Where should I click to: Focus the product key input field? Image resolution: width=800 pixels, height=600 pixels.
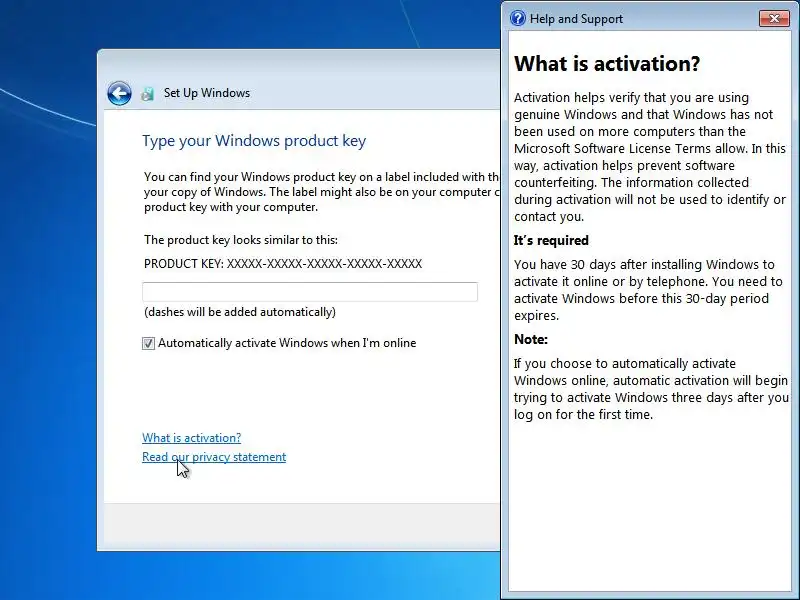pyautogui.click(x=310, y=292)
